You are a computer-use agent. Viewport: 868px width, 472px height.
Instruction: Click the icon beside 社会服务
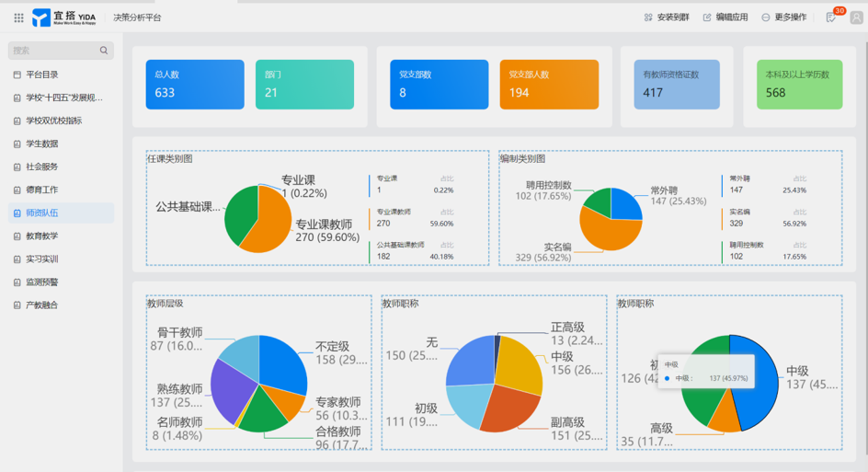point(17,167)
